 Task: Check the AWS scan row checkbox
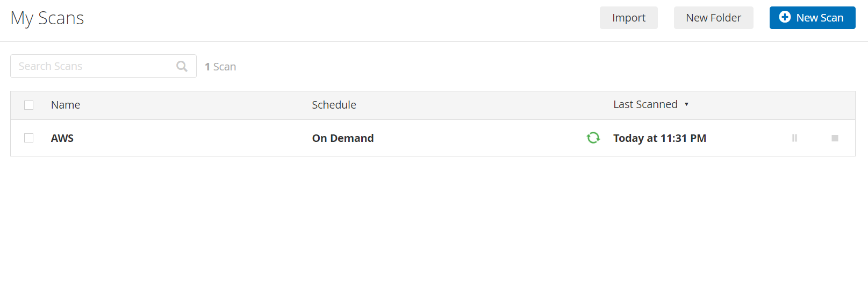[29, 138]
